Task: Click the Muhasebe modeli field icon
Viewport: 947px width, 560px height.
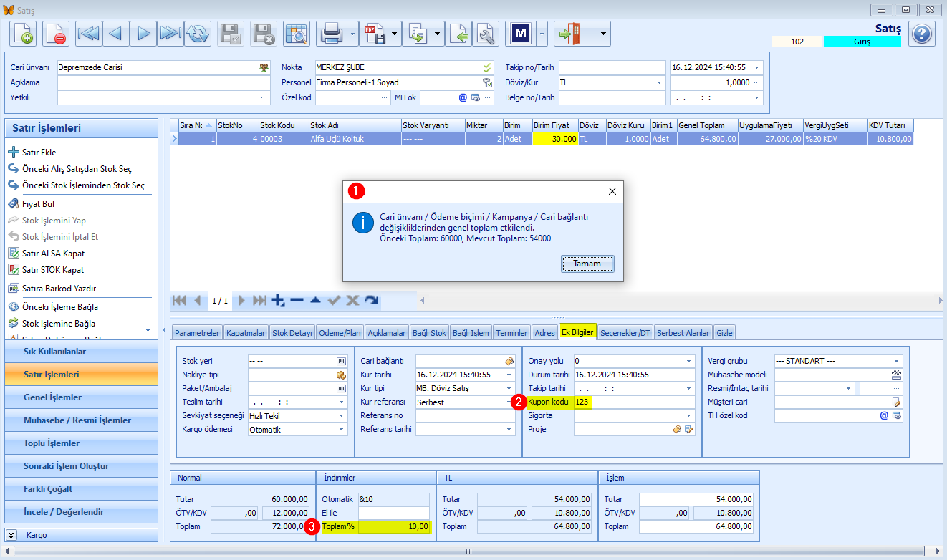Action: click(x=896, y=375)
